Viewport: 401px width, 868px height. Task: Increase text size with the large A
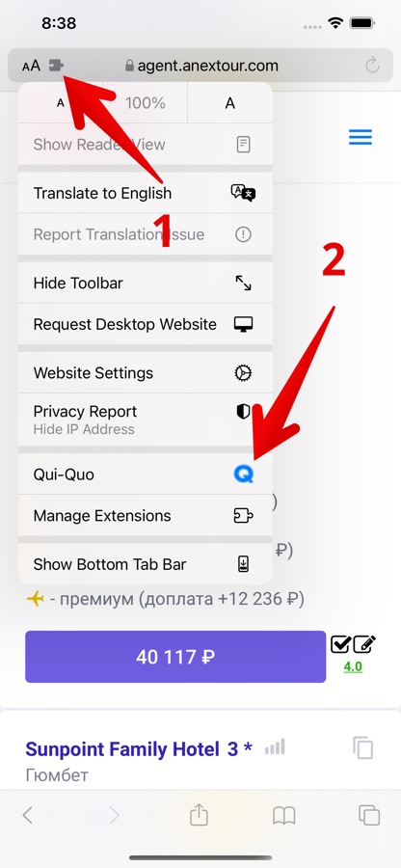[230, 103]
